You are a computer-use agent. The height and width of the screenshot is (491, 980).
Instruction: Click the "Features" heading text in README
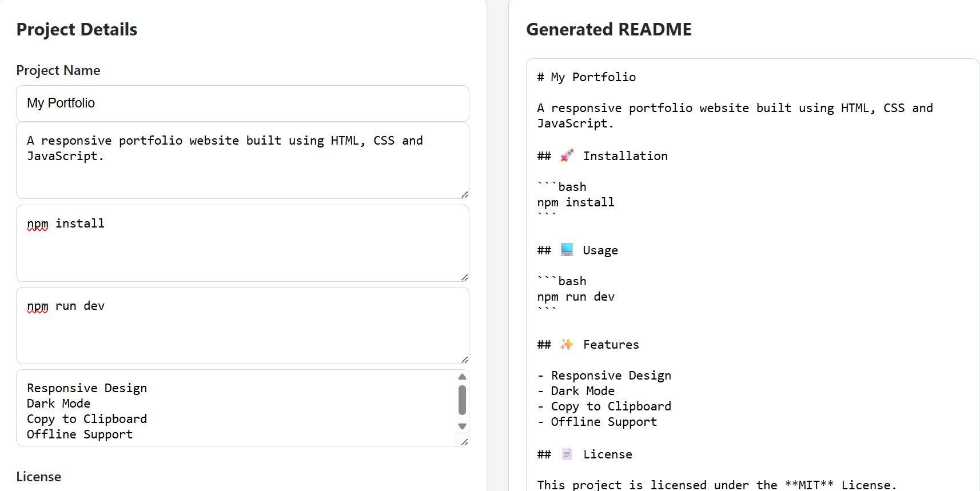click(x=611, y=345)
